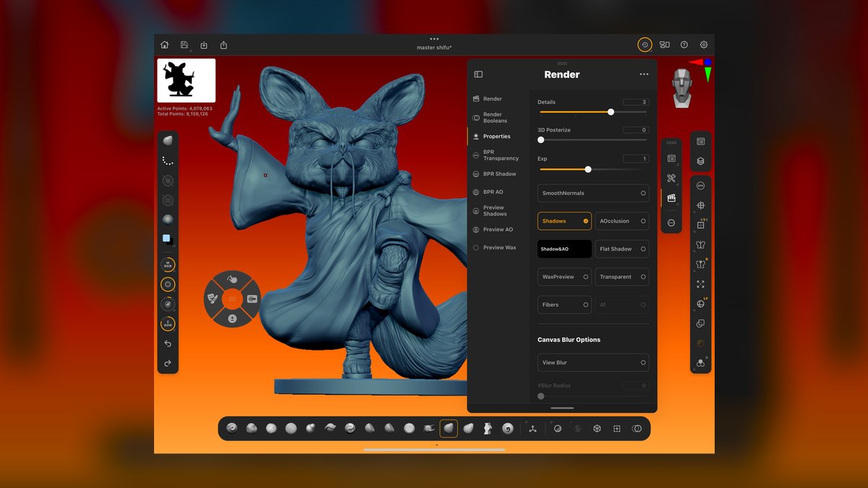This screenshot has width=868, height=488.
Task: Click the Exp slider track
Action: click(593, 169)
